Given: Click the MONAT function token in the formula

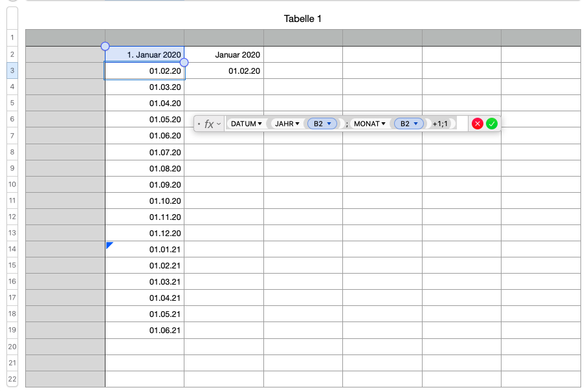Looking at the screenshot, I should tap(369, 124).
